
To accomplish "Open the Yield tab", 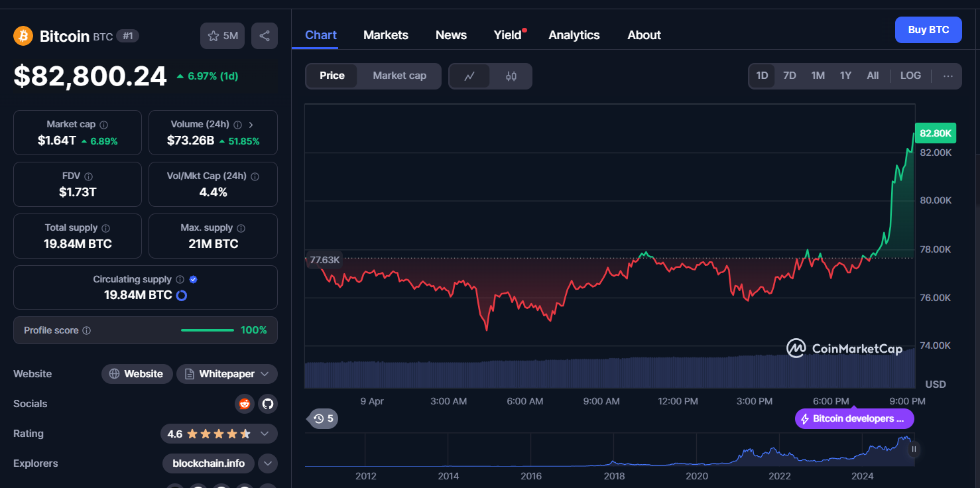I will tap(508, 35).
